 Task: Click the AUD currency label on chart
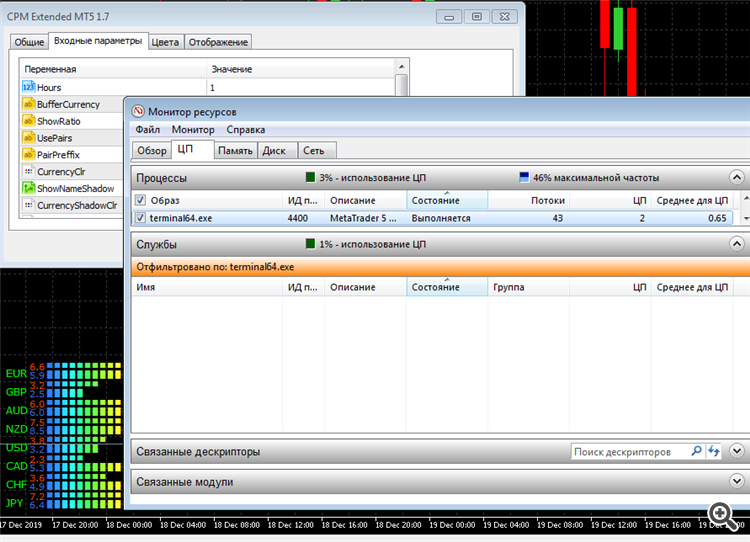16,410
